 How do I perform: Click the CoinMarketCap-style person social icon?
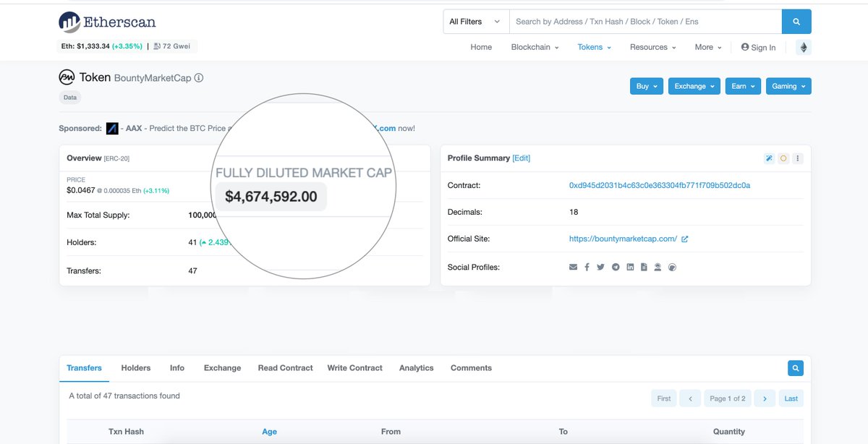(658, 267)
